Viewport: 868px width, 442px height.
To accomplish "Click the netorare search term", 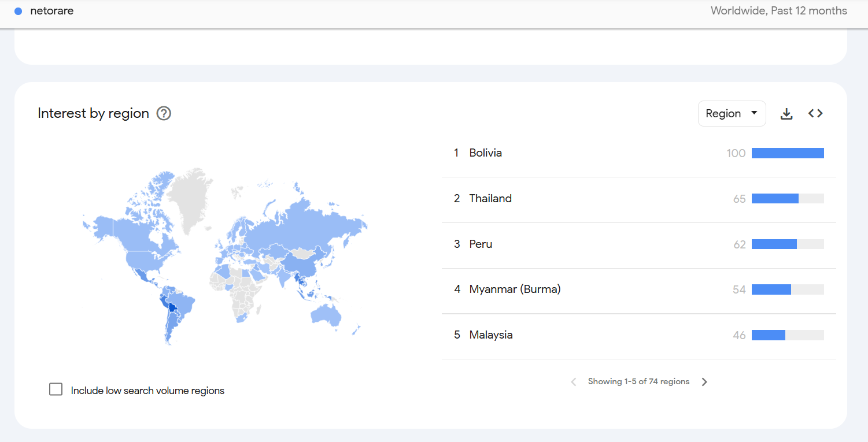I will pyautogui.click(x=52, y=11).
